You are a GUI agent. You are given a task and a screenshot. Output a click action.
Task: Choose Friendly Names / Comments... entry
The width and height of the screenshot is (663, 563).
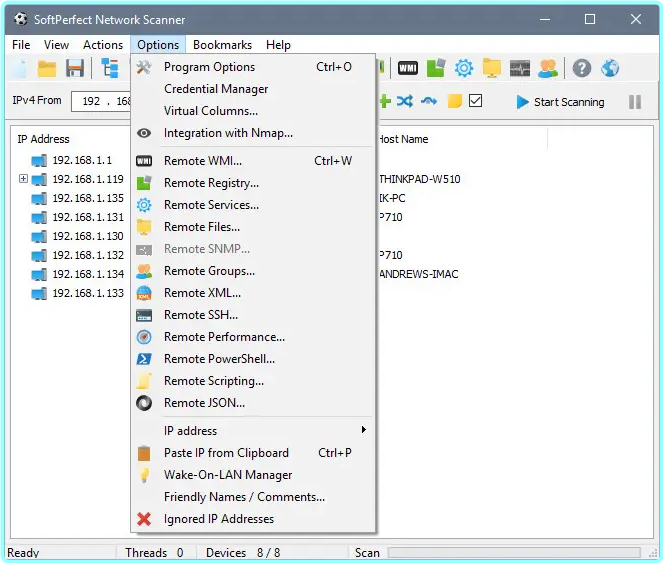point(253,497)
